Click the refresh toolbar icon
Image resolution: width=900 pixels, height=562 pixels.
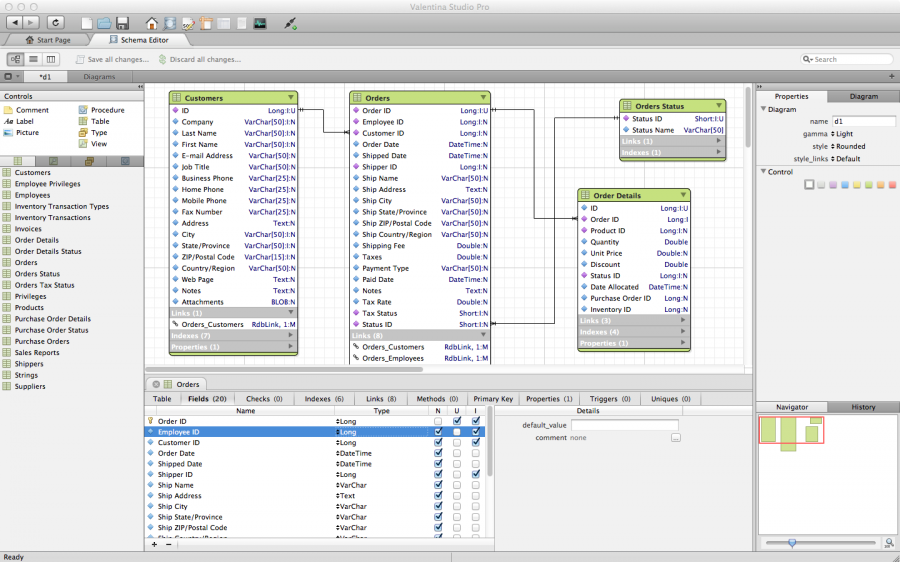point(55,22)
